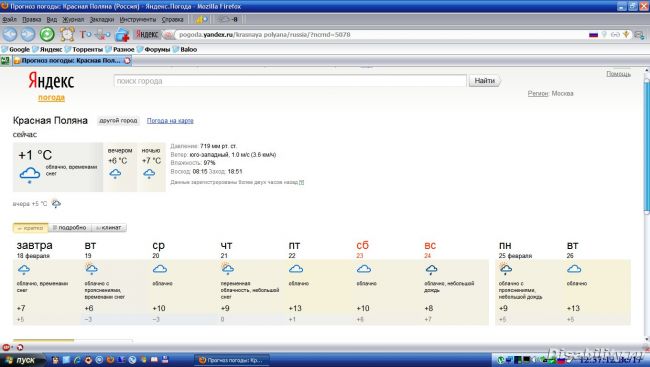Close the Прогноз погоды tab
Viewport: 650px width, 367px height.
tap(127, 61)
